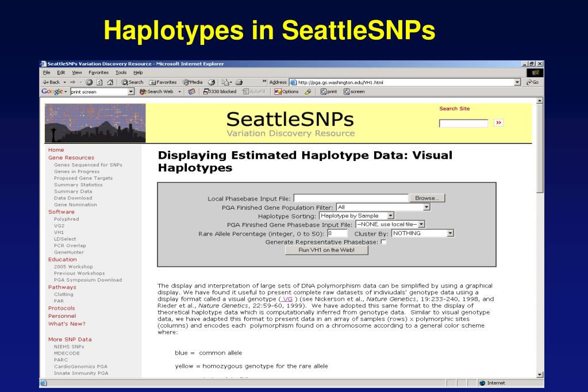Show browsing History

[x=212, y=82]
